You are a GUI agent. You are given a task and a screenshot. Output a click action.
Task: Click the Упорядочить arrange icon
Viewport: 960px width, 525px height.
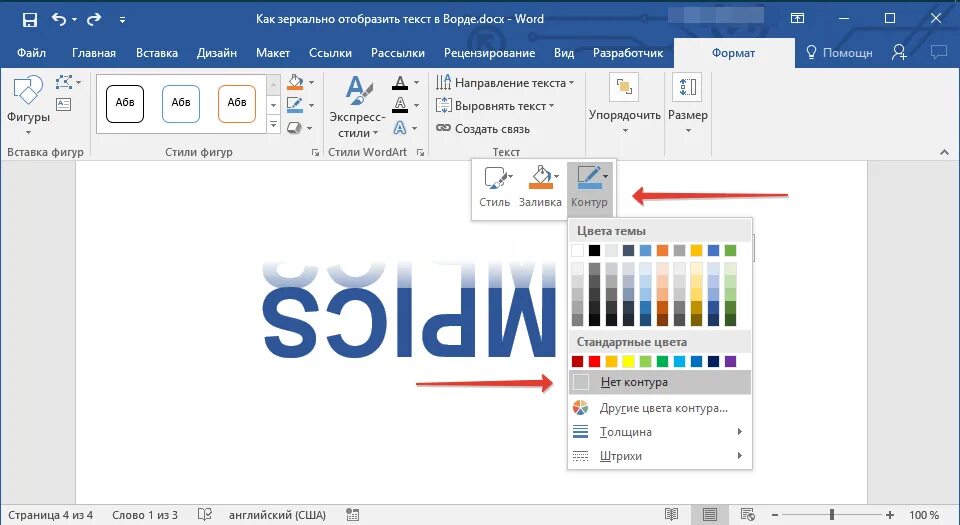click(x=624, y=87)
